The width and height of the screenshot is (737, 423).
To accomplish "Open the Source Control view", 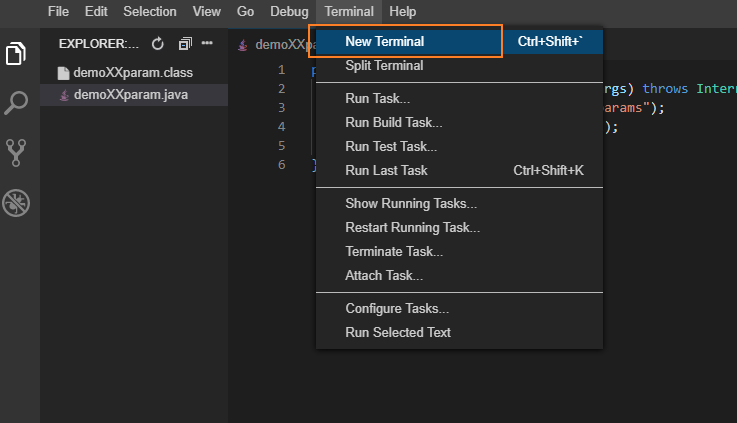I will pos(16,152).
